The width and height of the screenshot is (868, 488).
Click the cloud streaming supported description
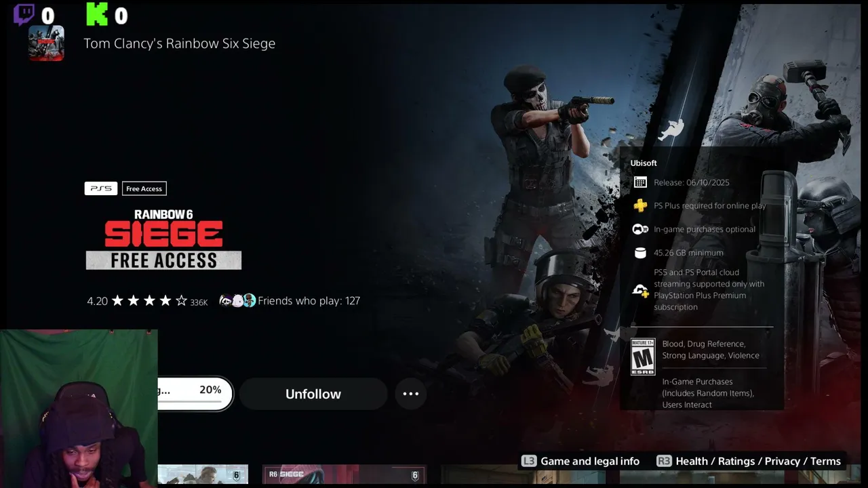click(x=709, y=289)
